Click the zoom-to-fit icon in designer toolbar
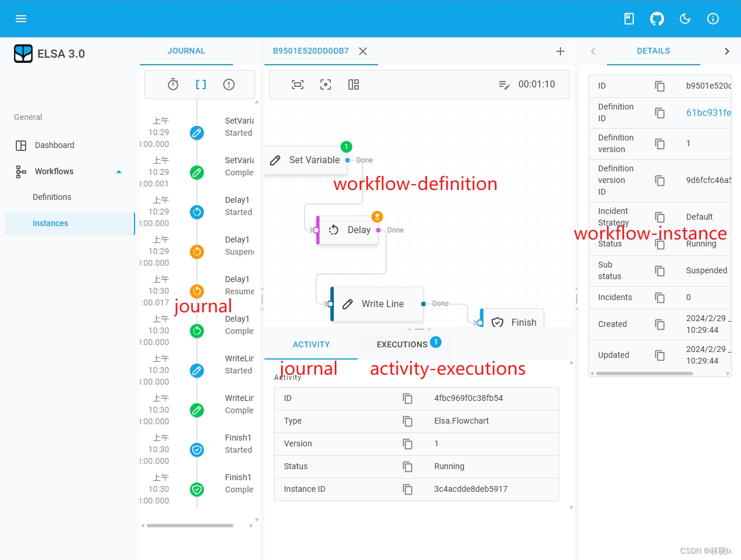 tap(298, 84)
